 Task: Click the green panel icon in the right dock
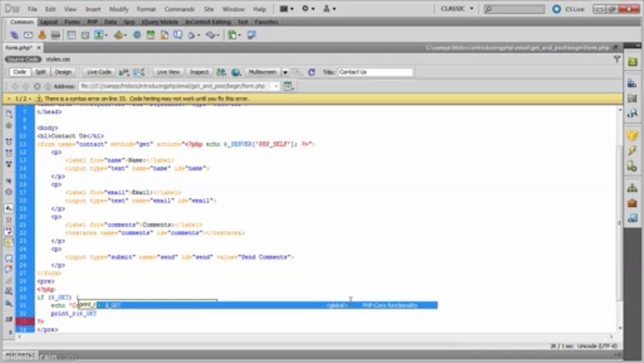632,62
